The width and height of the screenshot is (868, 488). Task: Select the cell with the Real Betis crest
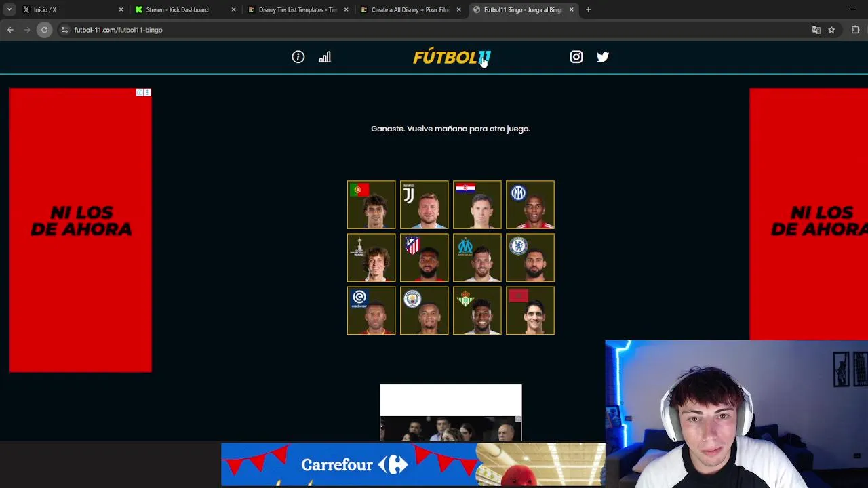(x=477, y=310)
